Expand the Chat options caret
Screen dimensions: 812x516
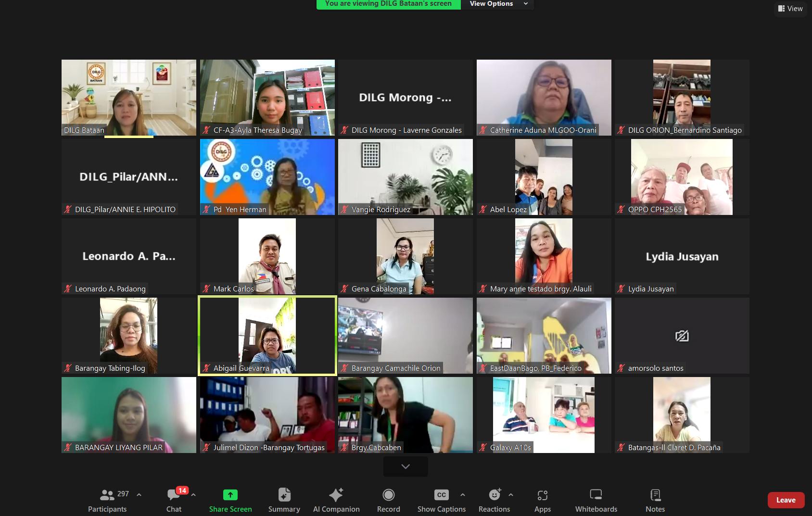(193, 494)
